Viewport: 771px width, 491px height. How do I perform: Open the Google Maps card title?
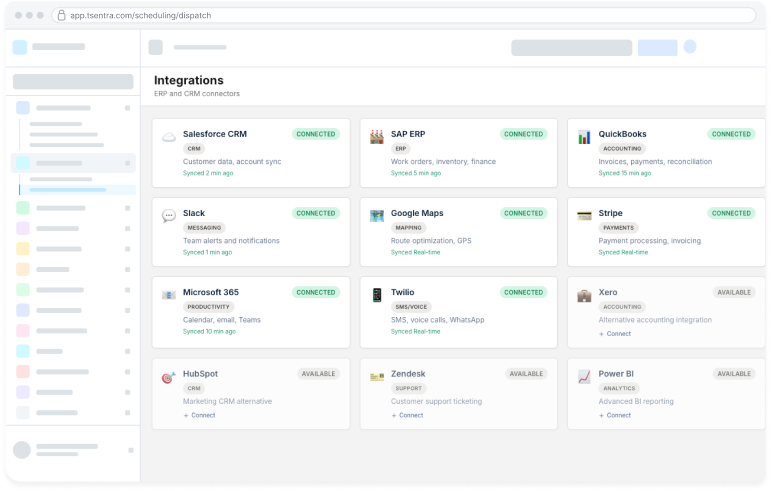coord(417,213)
